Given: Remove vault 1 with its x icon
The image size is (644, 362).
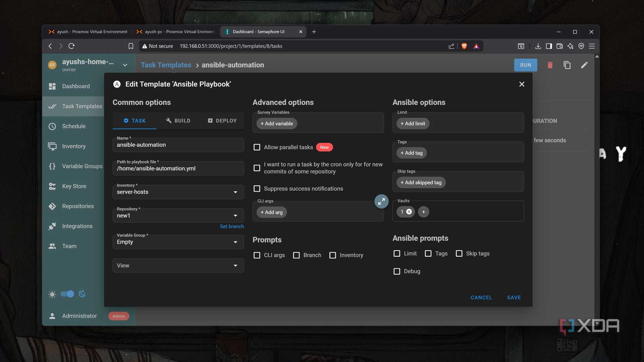Looking at the screenshot, I should 409,211.
